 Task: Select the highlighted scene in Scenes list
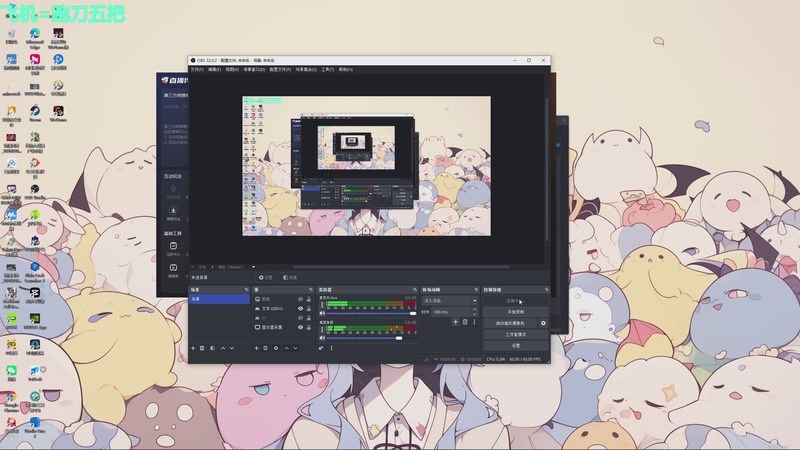[219, 299]
